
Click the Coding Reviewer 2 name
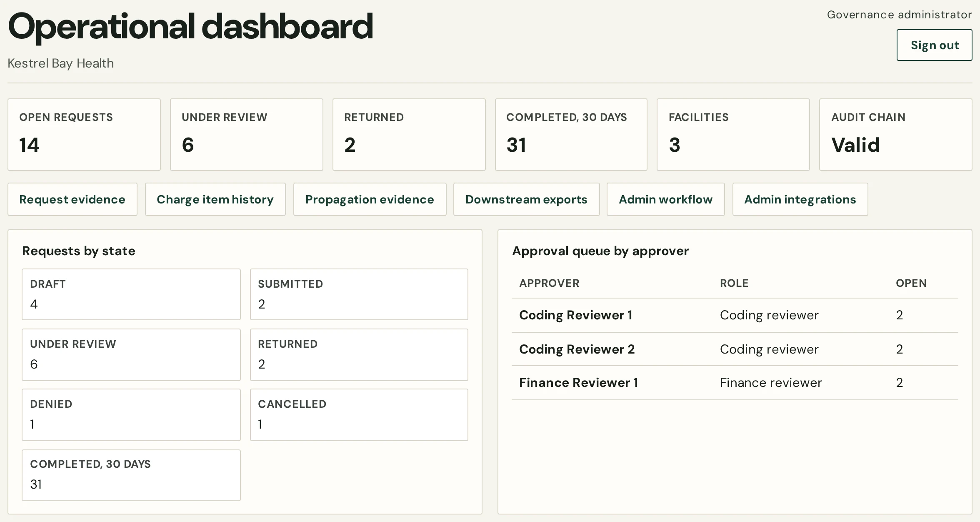coord(577,349)
